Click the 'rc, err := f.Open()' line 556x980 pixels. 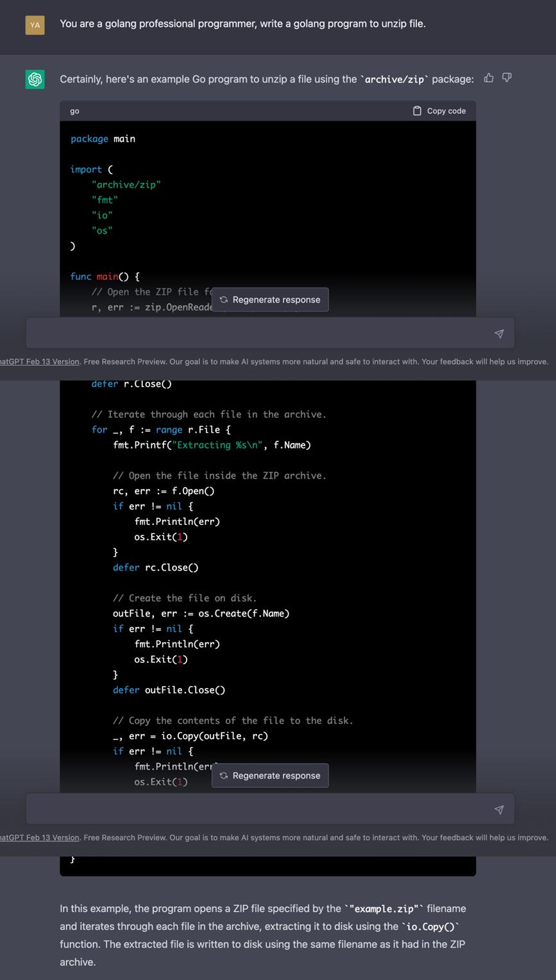point(164,491)
